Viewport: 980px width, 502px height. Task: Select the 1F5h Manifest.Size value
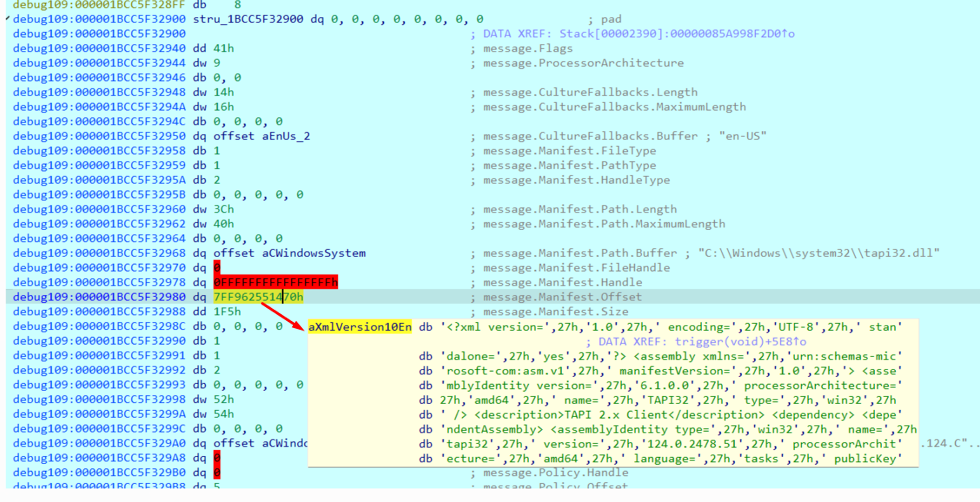point(228,311)
